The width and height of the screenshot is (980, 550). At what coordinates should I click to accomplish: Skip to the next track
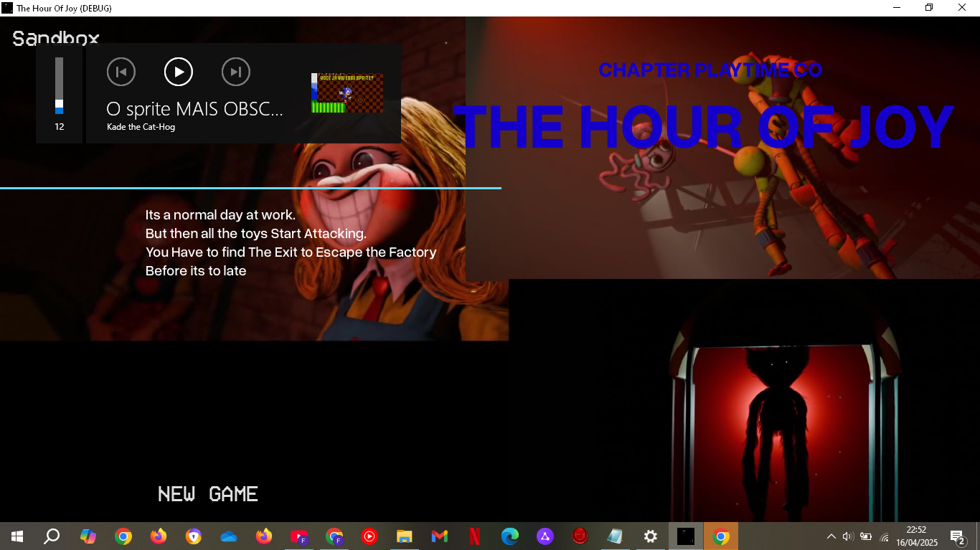pos(236,72)
